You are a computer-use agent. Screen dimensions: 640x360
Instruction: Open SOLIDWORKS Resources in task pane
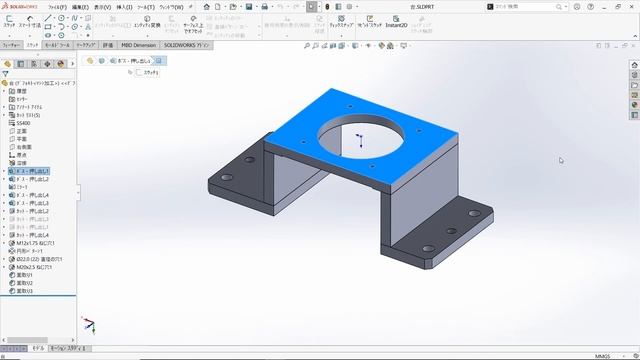click(x=634, y=65)
